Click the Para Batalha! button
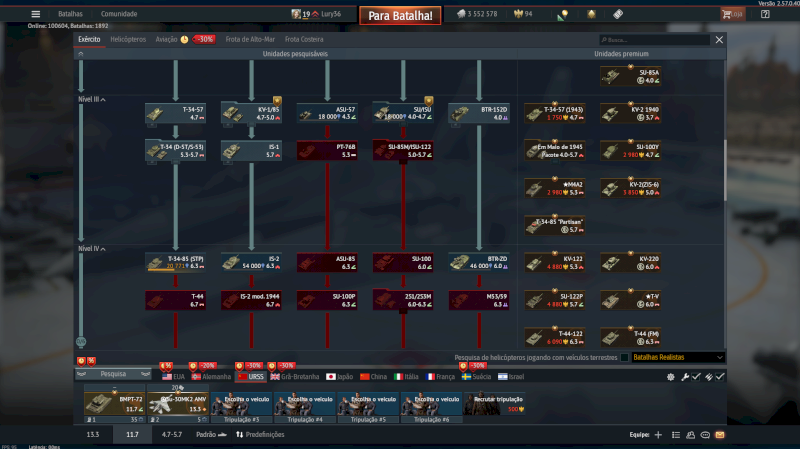Screen dimensions: 800x449 [x=400, y=16]
